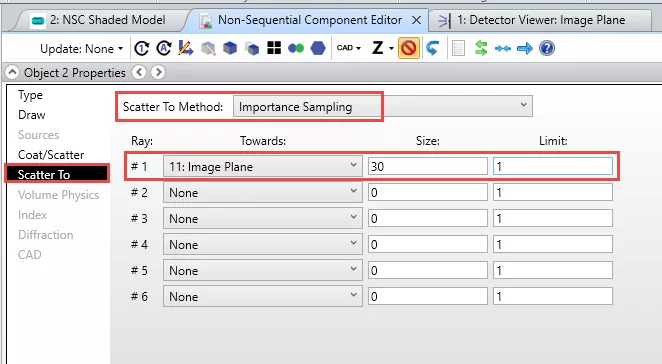The width and height of the screenshot is (662, 364).
Task: Open the blue question mark Help icon
Action: (547, 48)
